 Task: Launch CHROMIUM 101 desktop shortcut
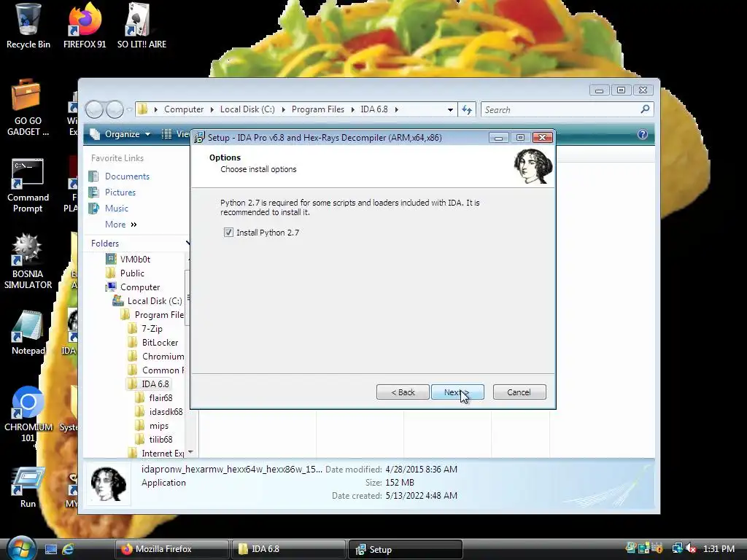[x=28, y=414]
